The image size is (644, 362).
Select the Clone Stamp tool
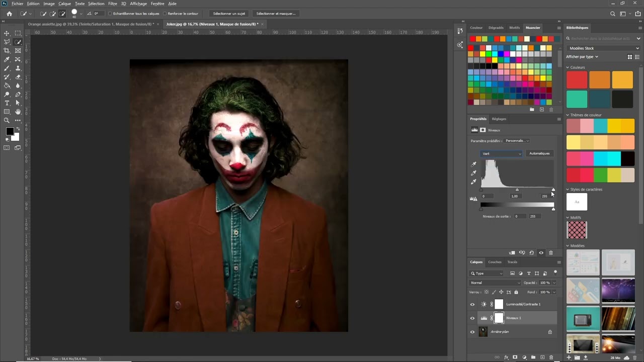18,68
